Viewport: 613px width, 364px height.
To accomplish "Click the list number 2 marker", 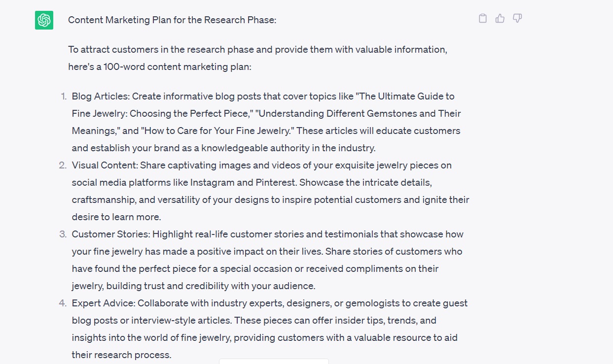I will click(63, 165).
